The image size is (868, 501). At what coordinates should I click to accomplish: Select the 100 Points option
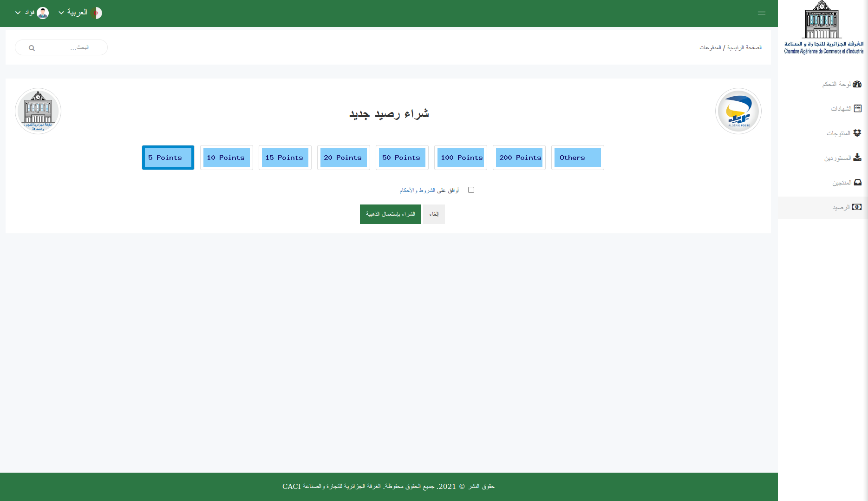pos(461,158)
